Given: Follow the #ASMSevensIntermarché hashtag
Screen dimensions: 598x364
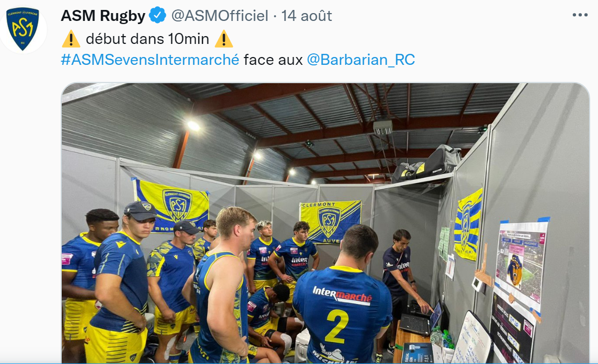Looking at the screenshot, I should 150,60.
